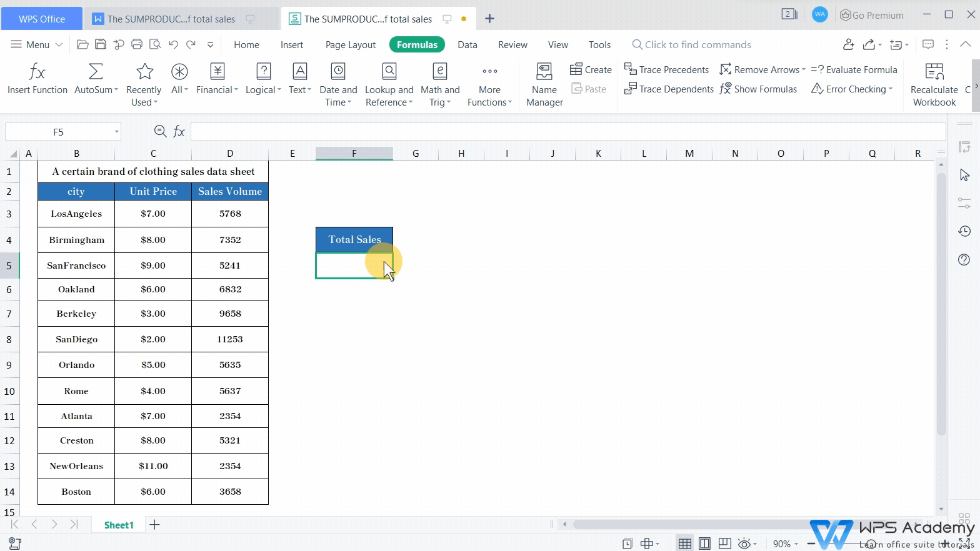
Task: Click the Insert Function icon
Action: pyautogui.click(x=37, y=72)
